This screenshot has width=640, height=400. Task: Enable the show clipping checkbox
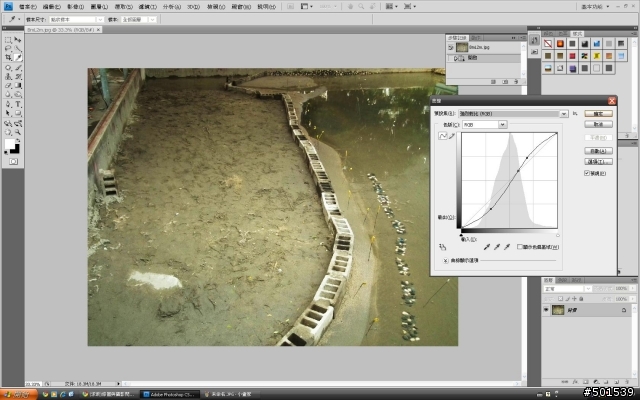tap(520, 246)
